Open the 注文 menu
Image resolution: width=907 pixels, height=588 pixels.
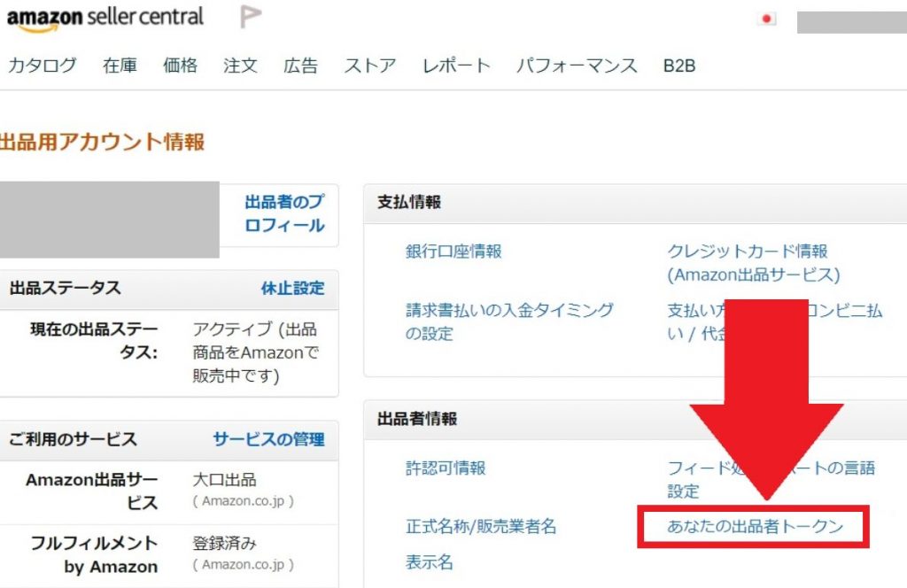click(x=240, y=66)
